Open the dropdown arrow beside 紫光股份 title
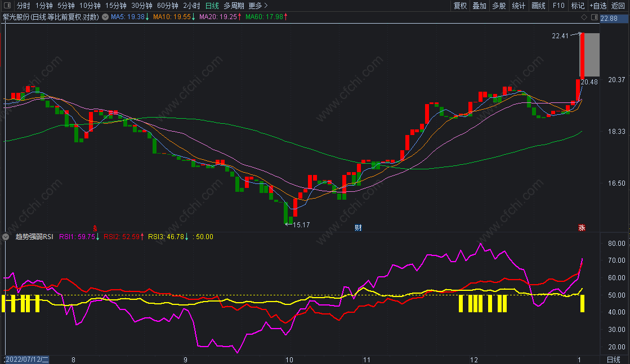The width and height of the screenshot is (630, 364). pyautogui.click(x=105, y=17)
